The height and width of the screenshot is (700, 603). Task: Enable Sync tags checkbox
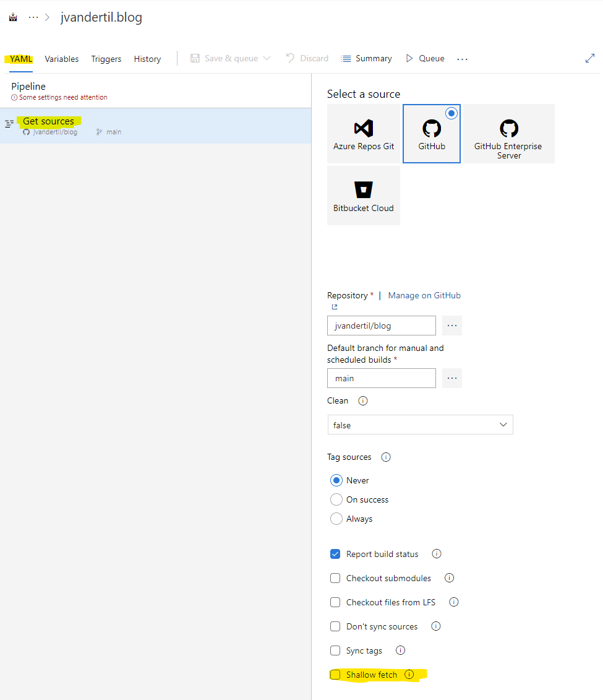coord(335,650)
